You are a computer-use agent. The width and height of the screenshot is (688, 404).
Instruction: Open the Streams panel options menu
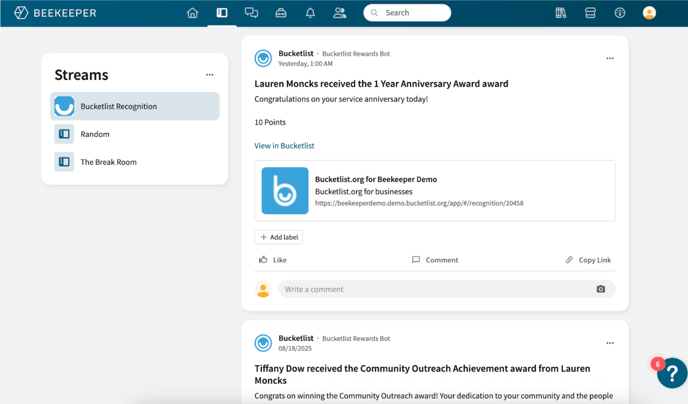(x=210, y=75)
